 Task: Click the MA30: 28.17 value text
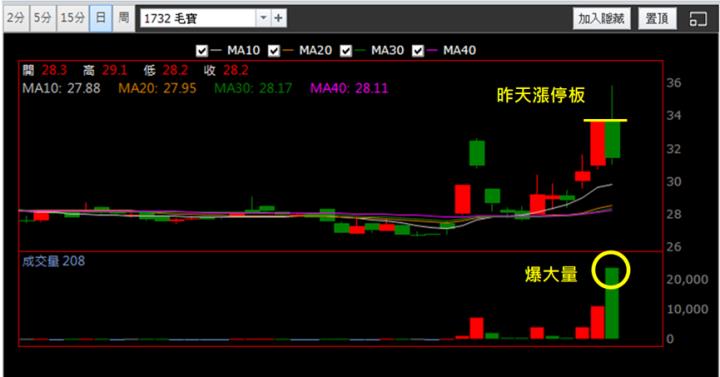tap(253, 88)
